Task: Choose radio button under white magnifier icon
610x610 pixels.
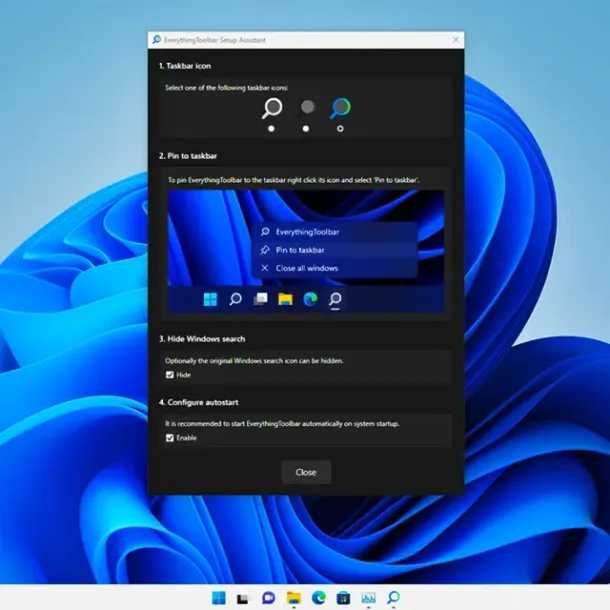Action: pyautogui.click(x=272, y=128)
